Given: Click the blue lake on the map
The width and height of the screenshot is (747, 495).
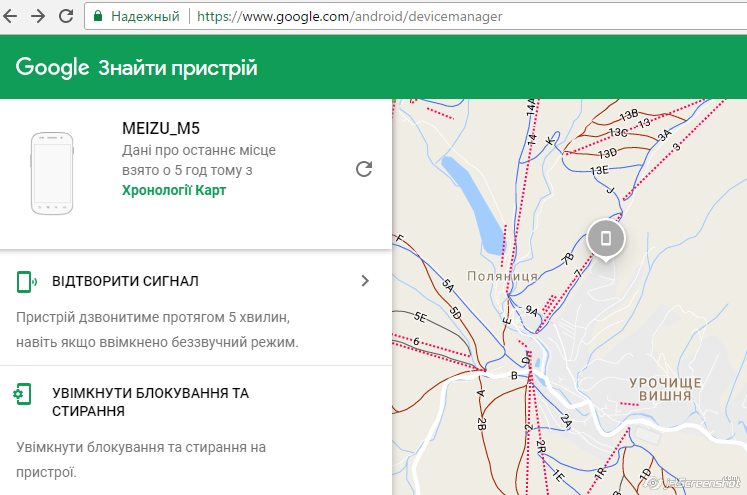Looking at the screenshot, I should pyautogui.click(x=472, y=205).
